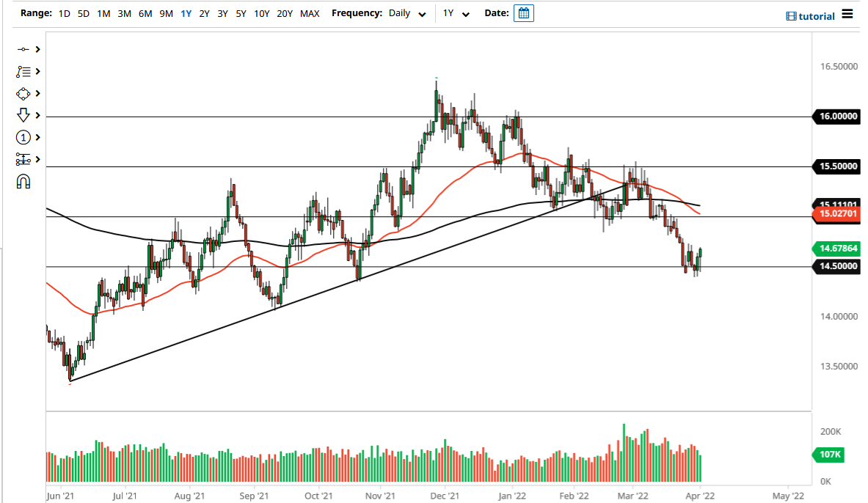Select the trend line drawing tool
The height and width of the screenshot is (503, 868).
(x=23, y=49)
